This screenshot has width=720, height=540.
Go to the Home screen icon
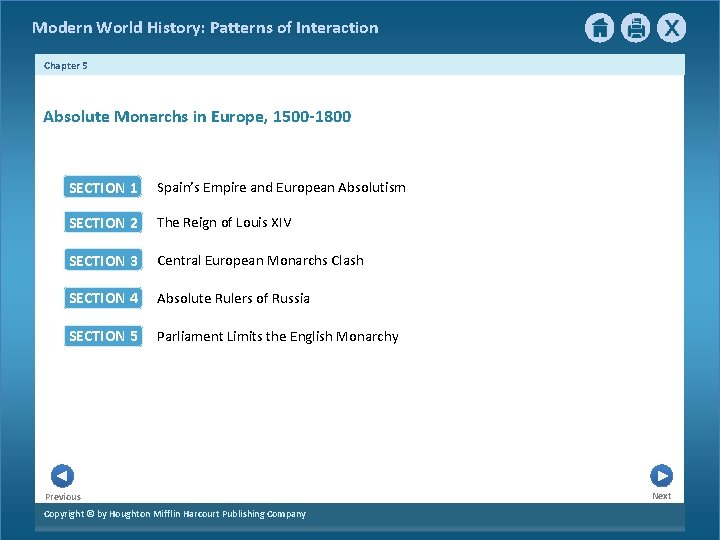pyautogui.click(x=599, y=28)
